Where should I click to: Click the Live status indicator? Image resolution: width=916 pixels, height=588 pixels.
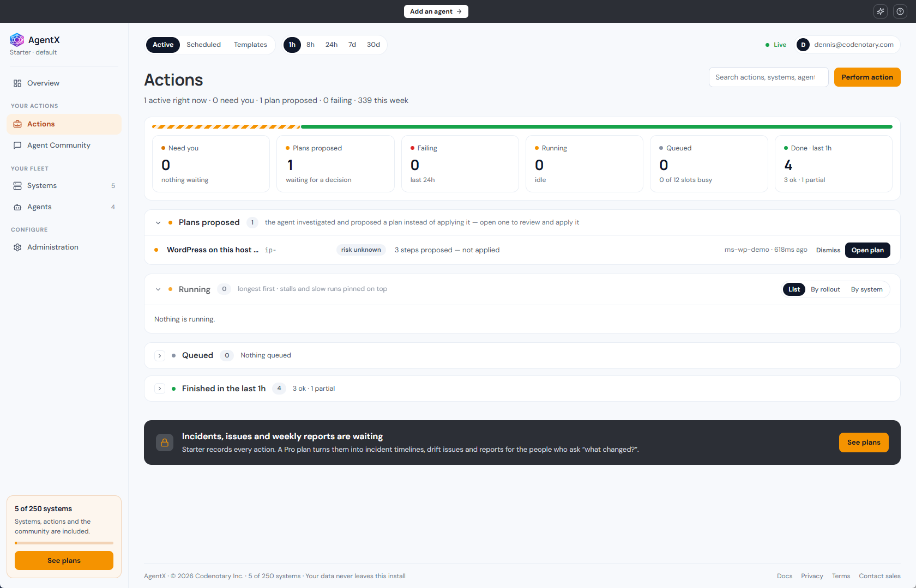[x=776, y=45]
